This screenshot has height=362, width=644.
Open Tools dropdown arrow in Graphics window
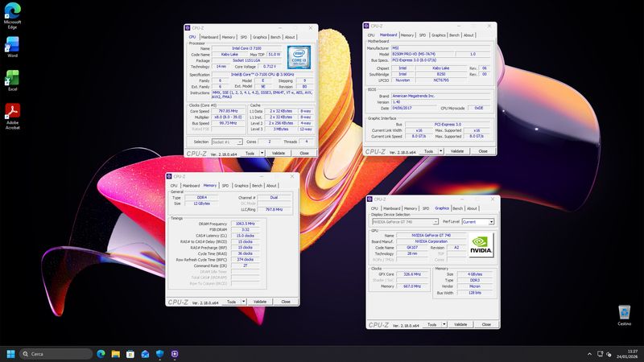pos(444,324)
